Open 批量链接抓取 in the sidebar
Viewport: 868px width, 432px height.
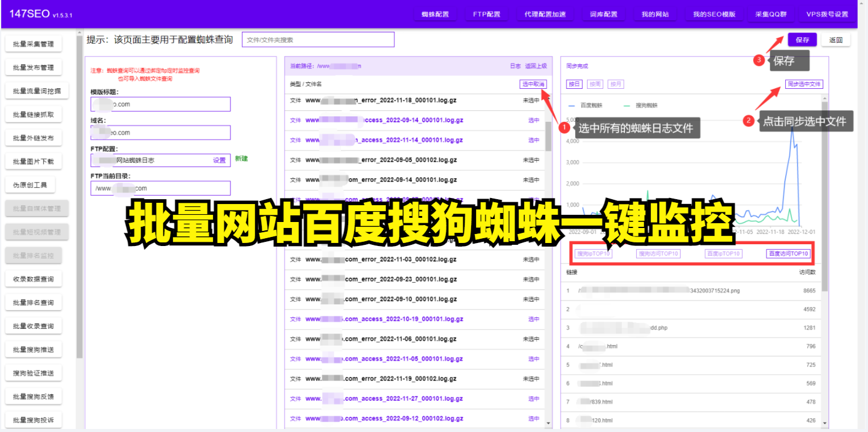click(33, 115)
